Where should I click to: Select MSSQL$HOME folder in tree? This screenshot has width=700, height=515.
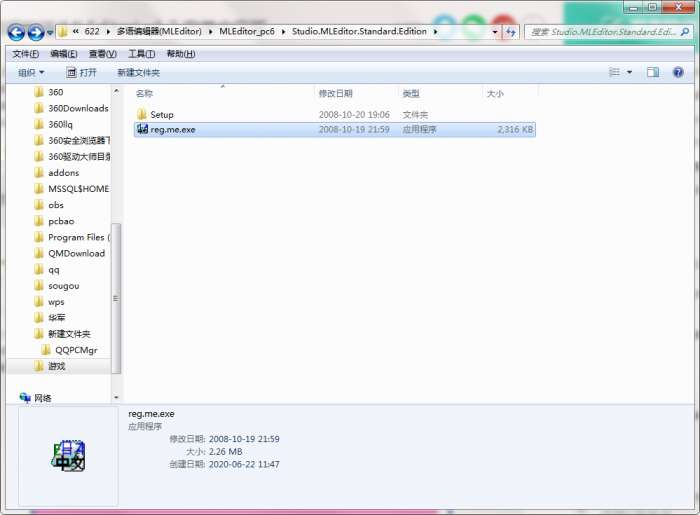coord(78,189)
